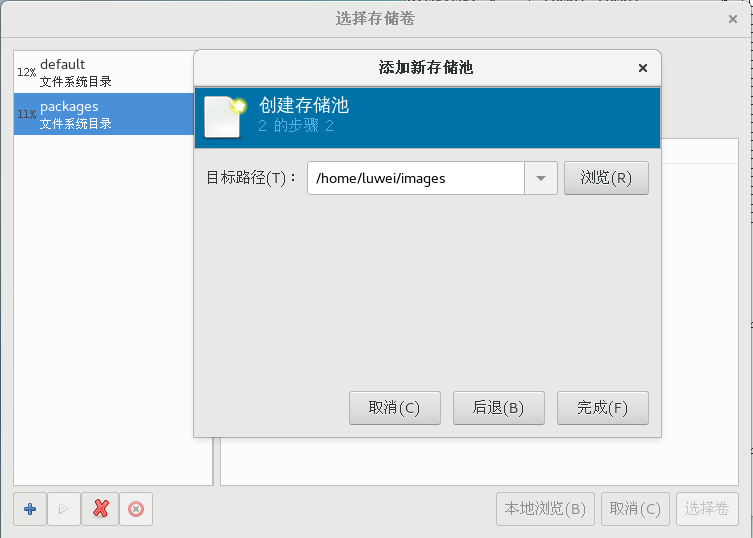Click the 完成(F) finish button

point(603,408)
